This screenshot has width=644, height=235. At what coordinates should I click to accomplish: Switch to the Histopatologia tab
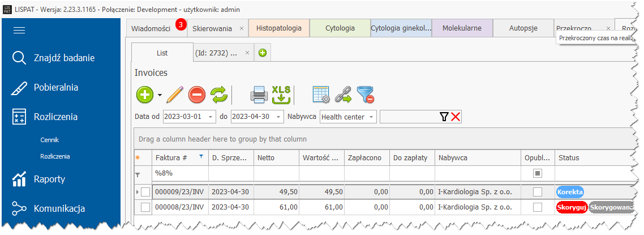(x=278, y=28)
